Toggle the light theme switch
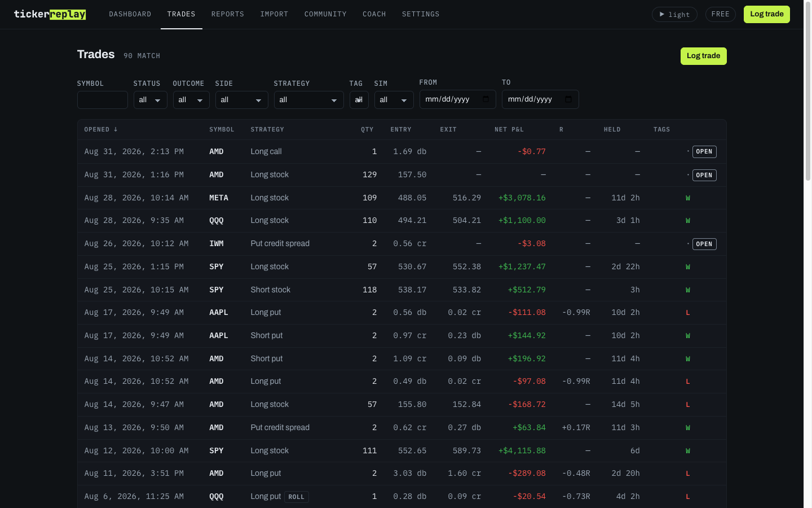Viewport: 812px width, 508px height. [674, 14]
